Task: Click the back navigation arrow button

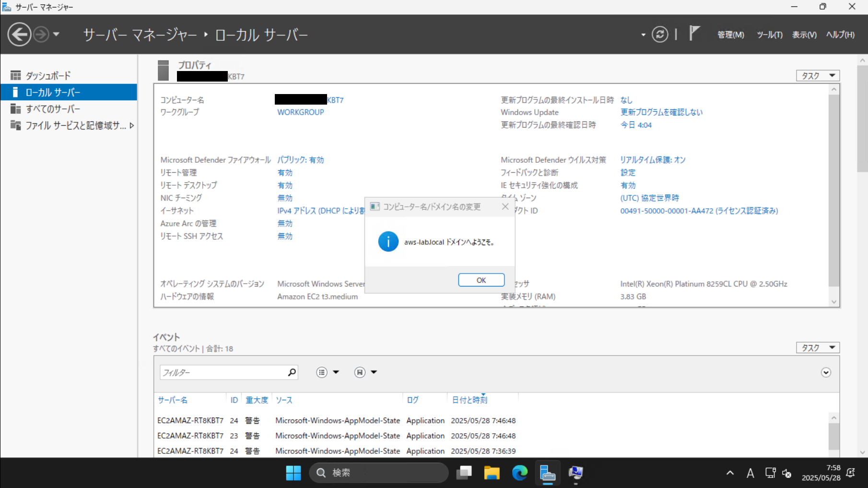Action: tap(19, 35)
